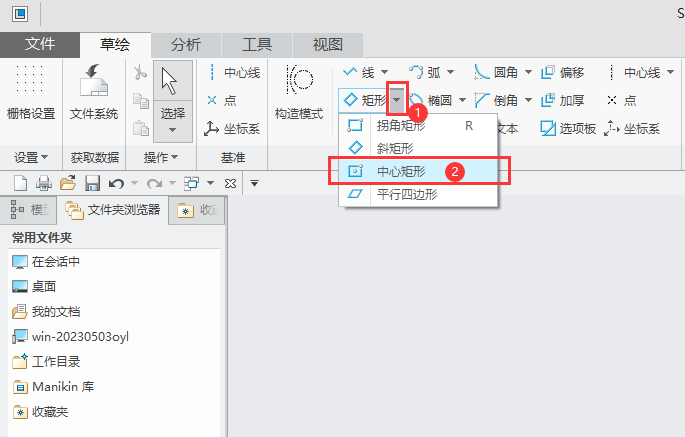Viewport: 685px width, 437px height.
Task: Open the 圆角 dropdown arrow
Action: (x=528, y=72)
